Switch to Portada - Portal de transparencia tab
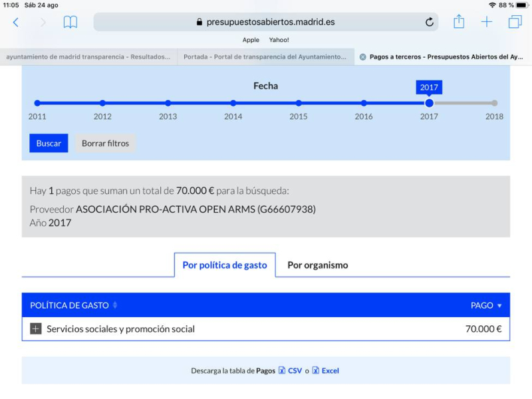Image resolution: width=532 pixels, height=399 pixels. click(265, 57)
